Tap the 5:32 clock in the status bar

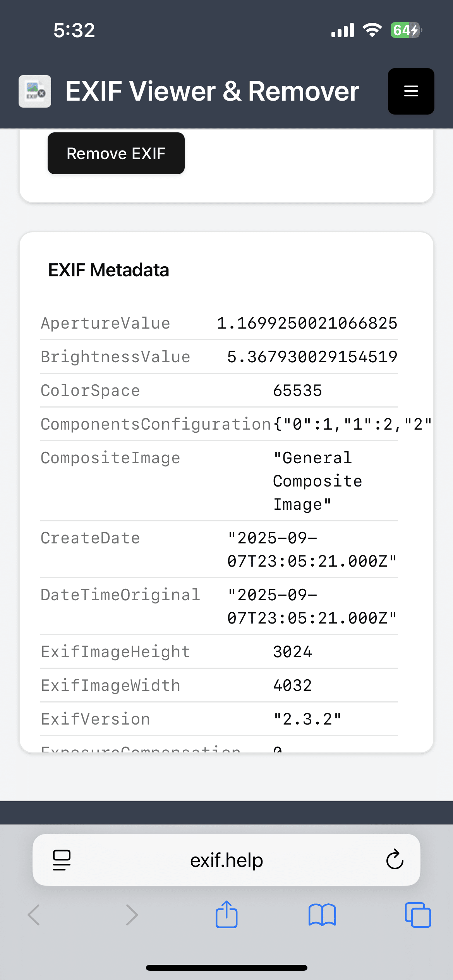[x=74, y=30]
